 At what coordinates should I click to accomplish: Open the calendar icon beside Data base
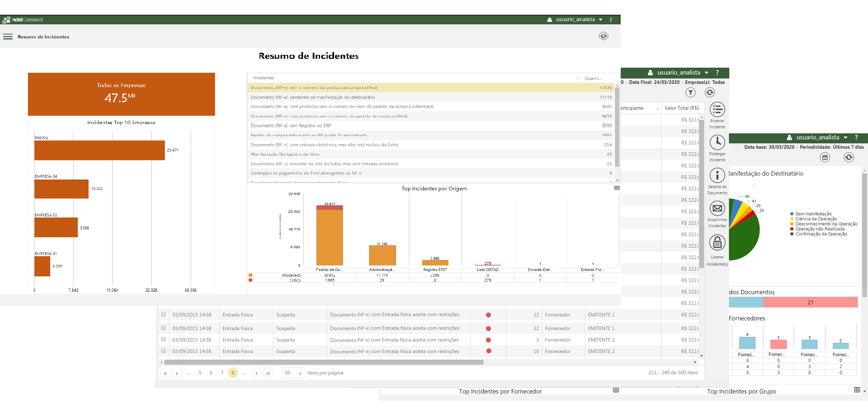825,157
